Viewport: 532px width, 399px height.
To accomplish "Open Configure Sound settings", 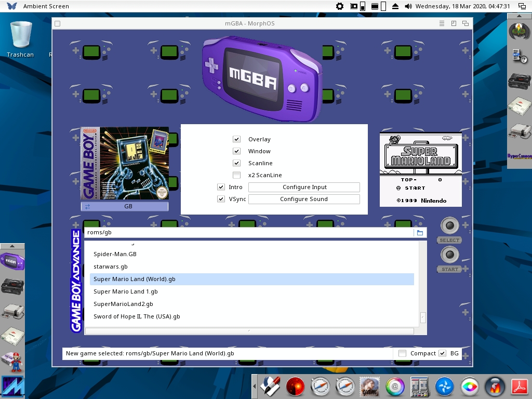I will pyautogui.click(x=304, y=199).
